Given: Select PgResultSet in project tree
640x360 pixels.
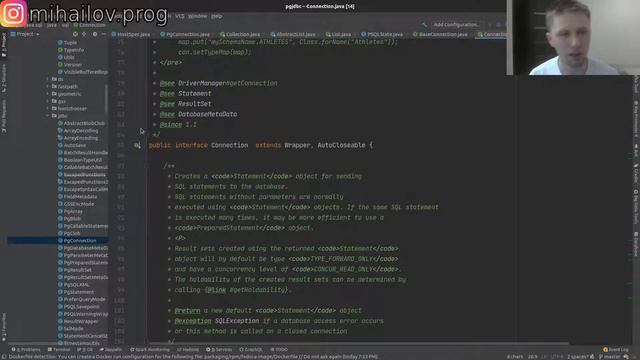Looking at the screenshot, I should [75, 270].
